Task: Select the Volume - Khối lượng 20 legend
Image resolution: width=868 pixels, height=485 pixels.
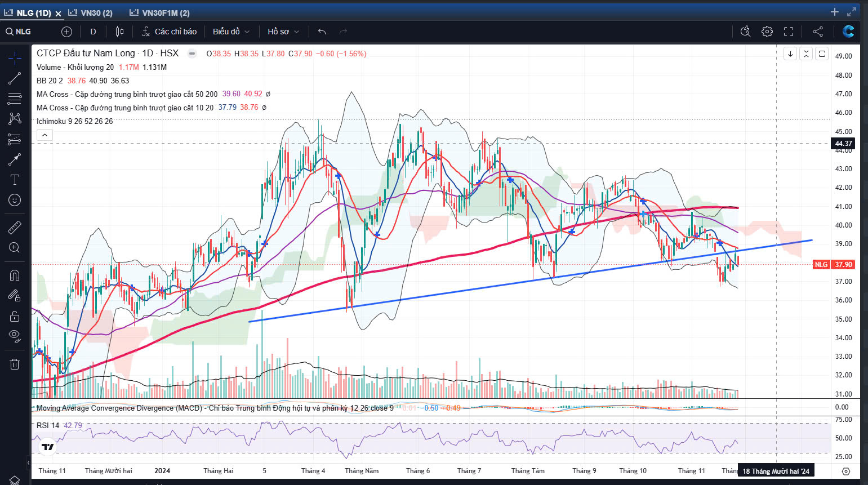Action: [75, 67]
